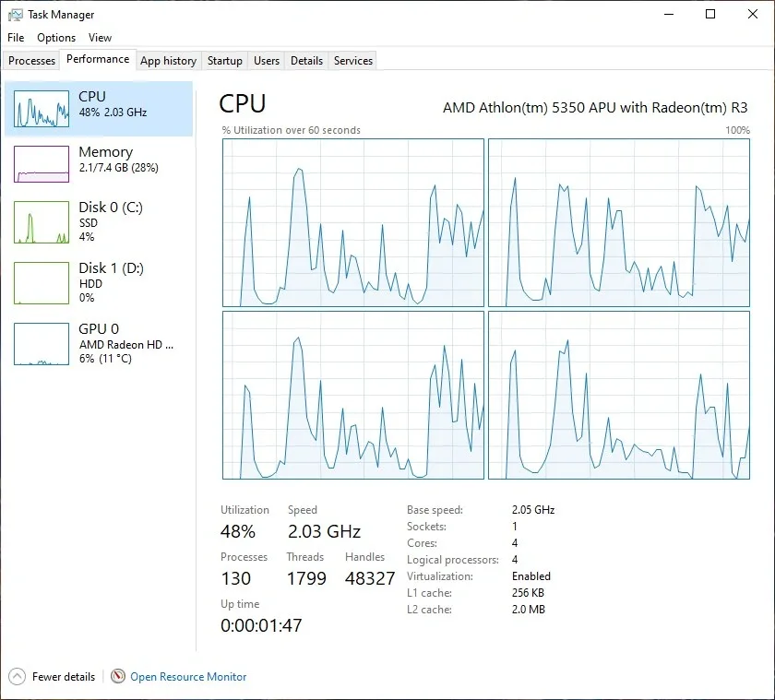Select the CPU mini graph thumbnail

coord(41,109)
